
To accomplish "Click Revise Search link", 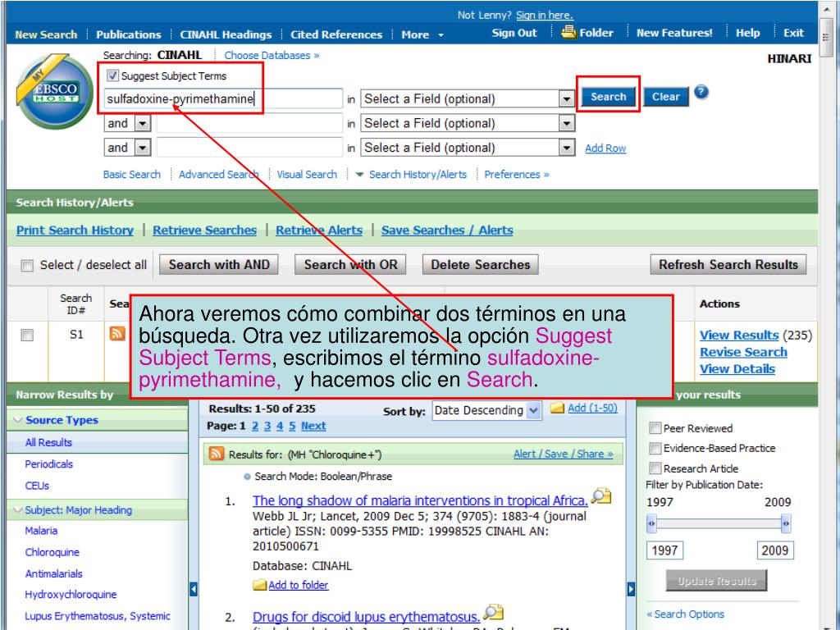I will pyautogui.click(x=743, y=352).
